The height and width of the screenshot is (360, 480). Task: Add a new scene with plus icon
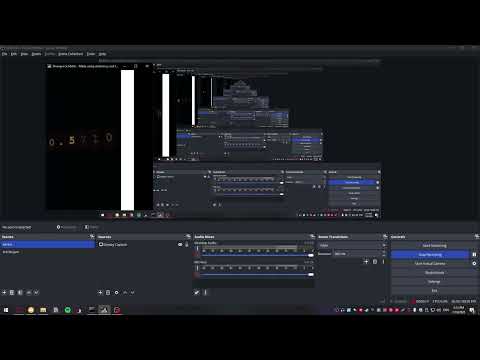pos(4,292)
